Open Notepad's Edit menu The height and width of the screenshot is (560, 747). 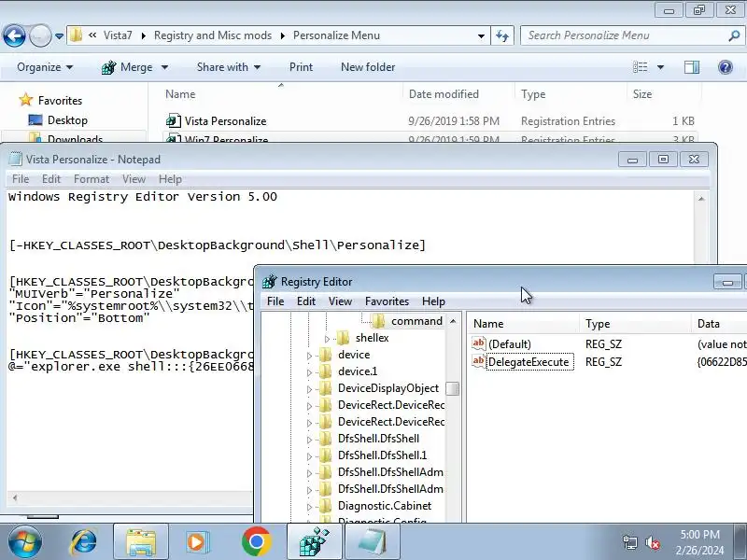(51, 179)
